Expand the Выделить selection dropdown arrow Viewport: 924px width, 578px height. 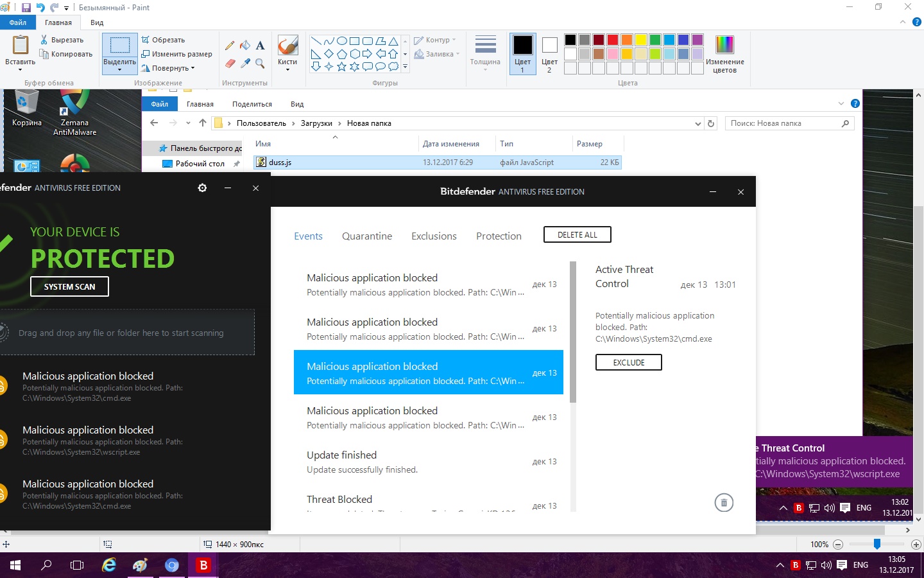(x=119, y=70)
